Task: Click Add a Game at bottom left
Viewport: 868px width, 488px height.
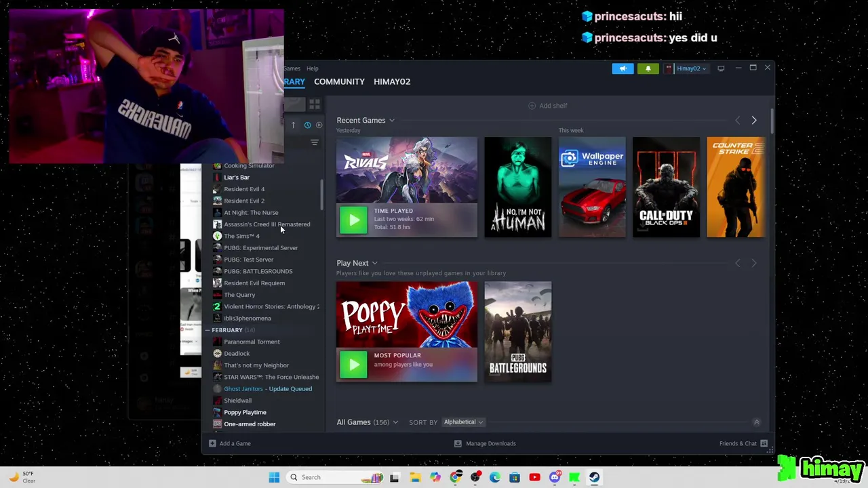Action: (x=230, y=443)
